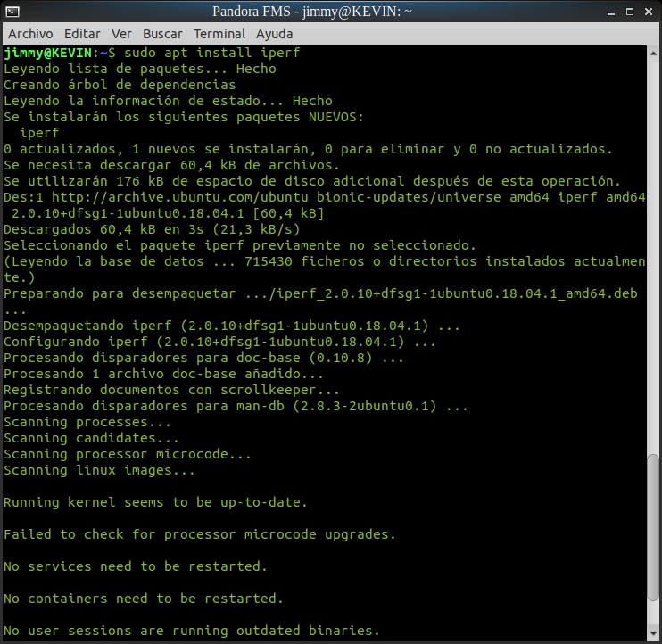The image size is (662, 644).
Task: Click the 'sudo apt install iperf' command
Action: coord(211,53)
